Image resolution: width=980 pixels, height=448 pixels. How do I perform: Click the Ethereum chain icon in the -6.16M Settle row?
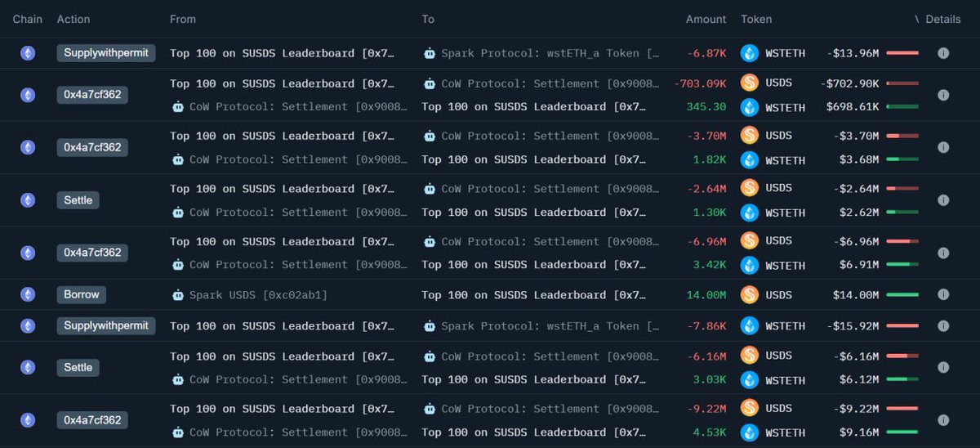28,367
